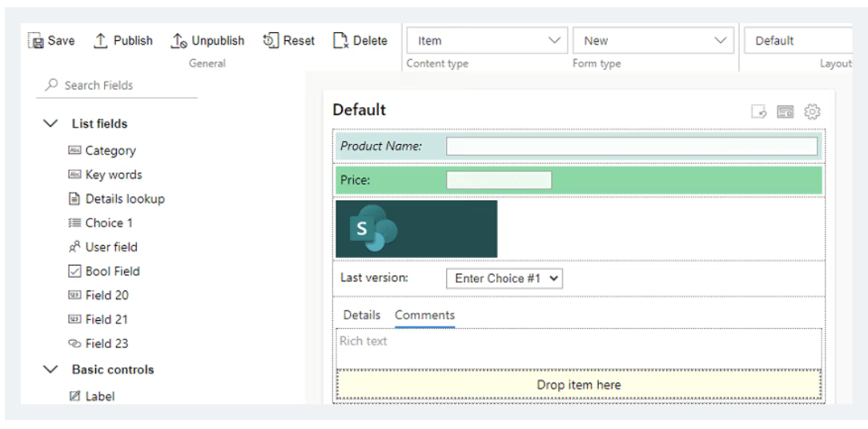Select the Category field icon
Image resolution: width=868 pixels, height=429 pixels.
coord(74,150)
